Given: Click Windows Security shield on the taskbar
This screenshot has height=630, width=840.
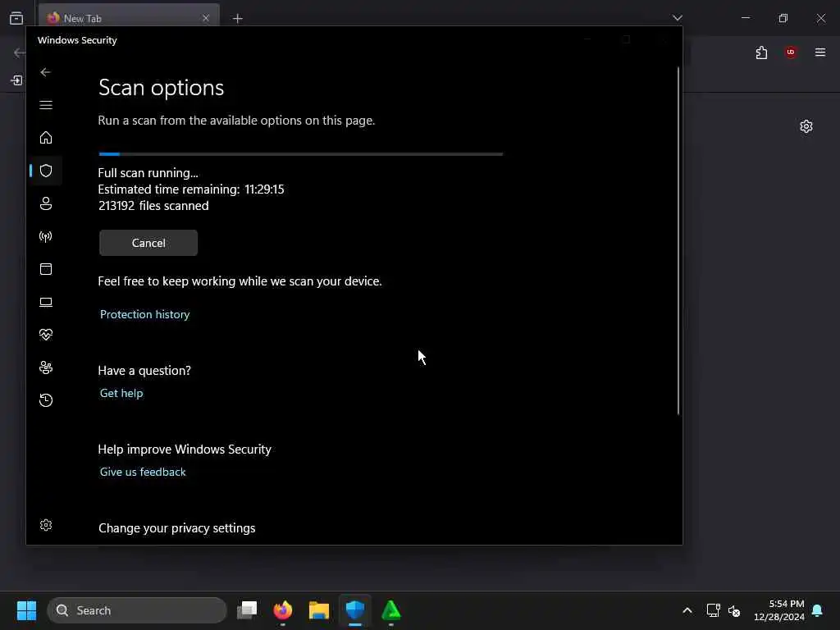Looking at the screenshot, I should click(x=354, y=609).
